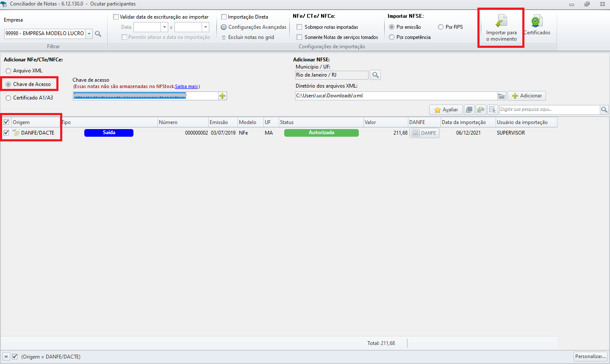
Task: Select Por competência radio option
Action: [392, 37]
